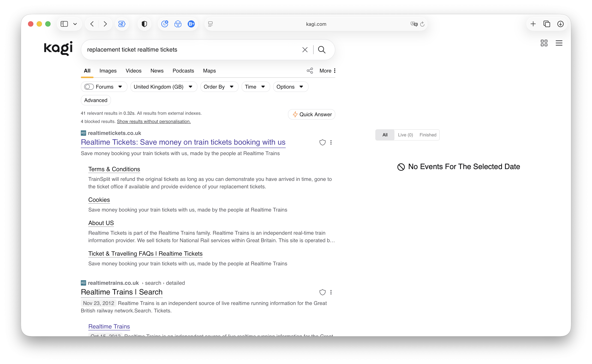
Task: Open Safari downloads icon
Action: (x=560, y=24)
